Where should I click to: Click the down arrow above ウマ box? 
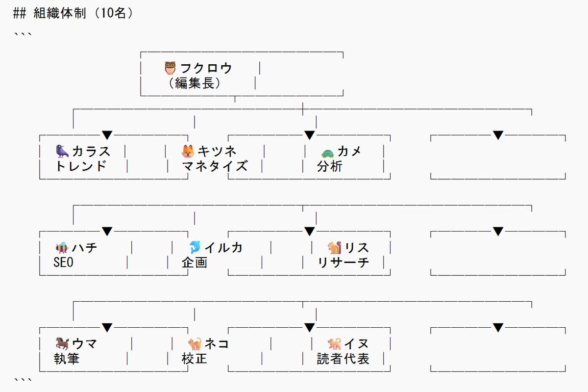[107, 327]
